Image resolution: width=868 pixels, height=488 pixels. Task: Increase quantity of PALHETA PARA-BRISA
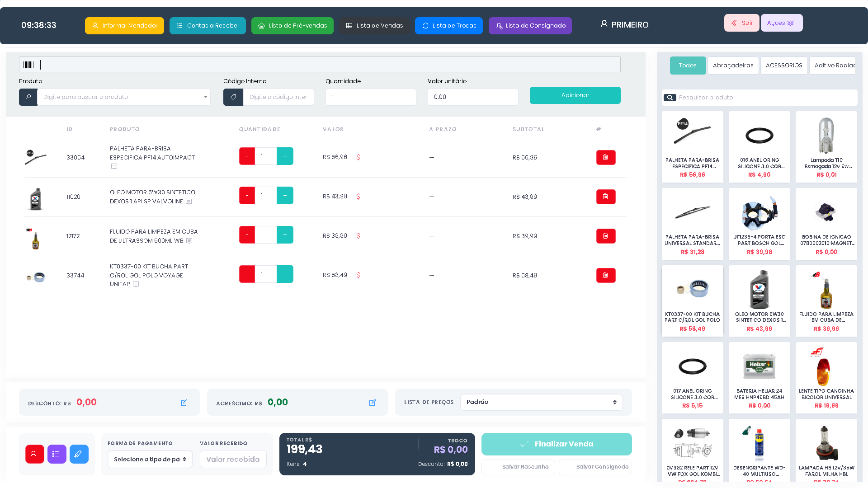coord(285,156)
